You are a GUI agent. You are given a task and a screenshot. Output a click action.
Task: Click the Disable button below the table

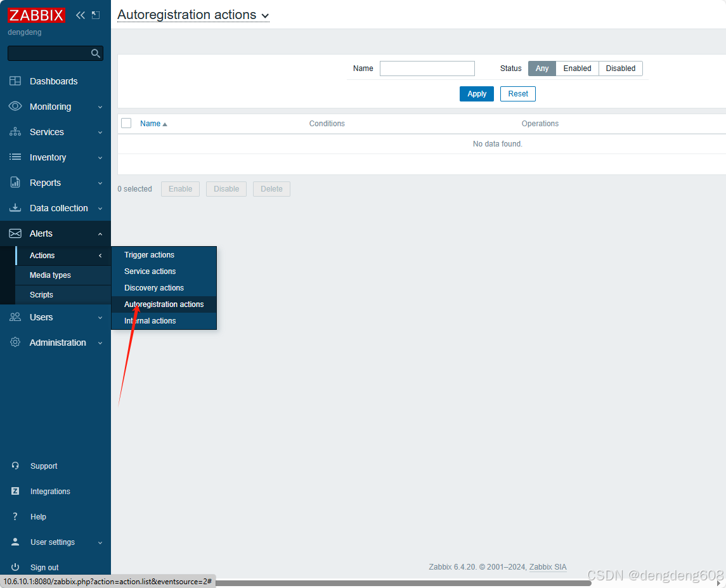click(x=226, y=188)
